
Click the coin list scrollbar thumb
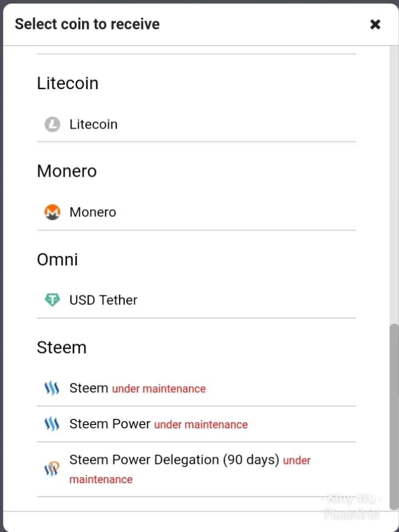[x=394, y=417]
